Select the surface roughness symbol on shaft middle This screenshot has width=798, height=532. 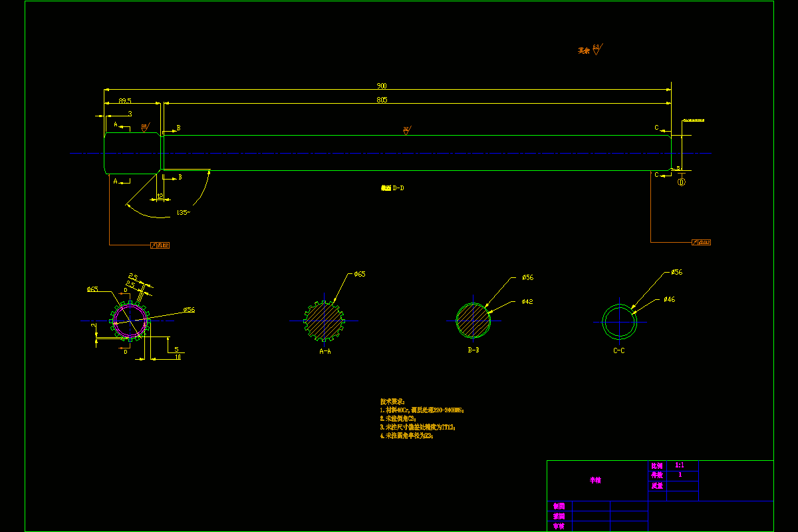(x=406, y=130)
